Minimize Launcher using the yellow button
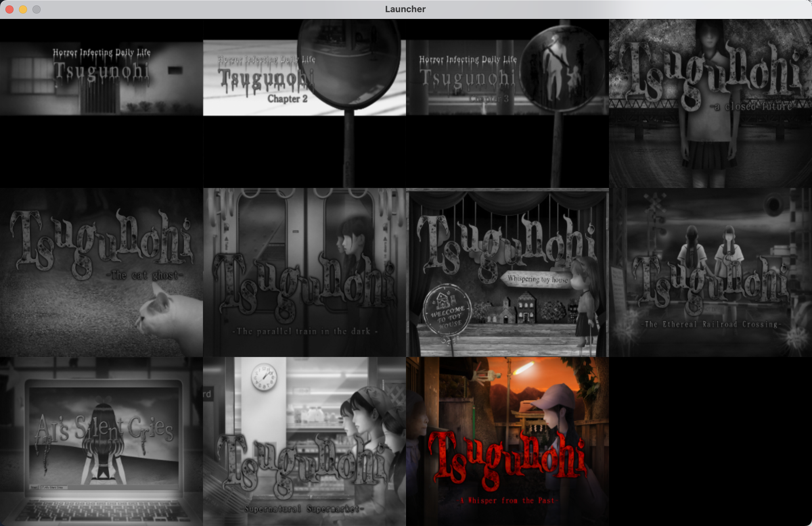The height and width of the screenshot is (526, 812). [x=23, y=9]
